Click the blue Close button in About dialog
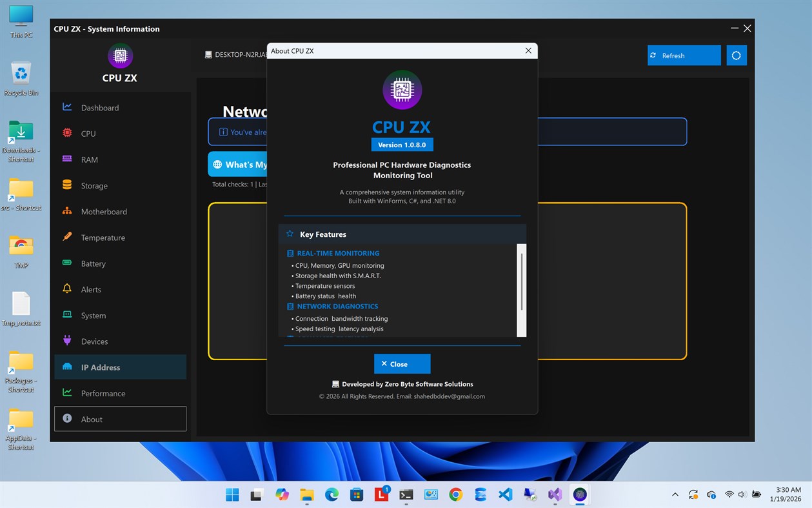Screen dimensions: 812x508 tap(402, 363)
